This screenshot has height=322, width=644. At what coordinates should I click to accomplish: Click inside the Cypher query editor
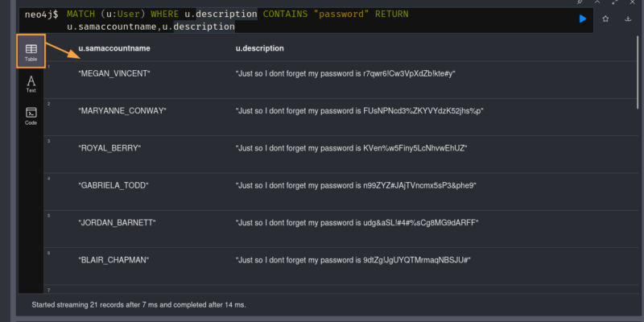click(x=322, y=20)
